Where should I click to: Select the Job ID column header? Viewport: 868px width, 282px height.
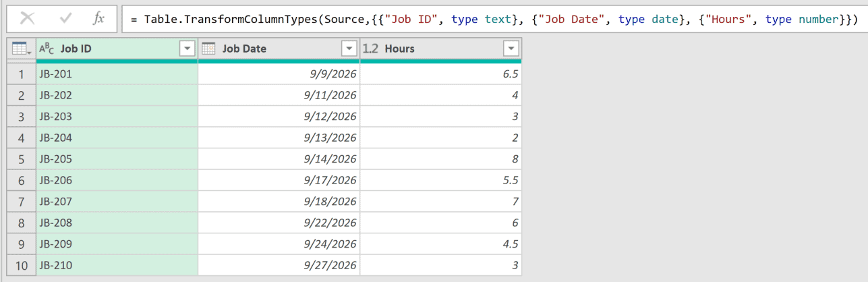coord(117,49)
